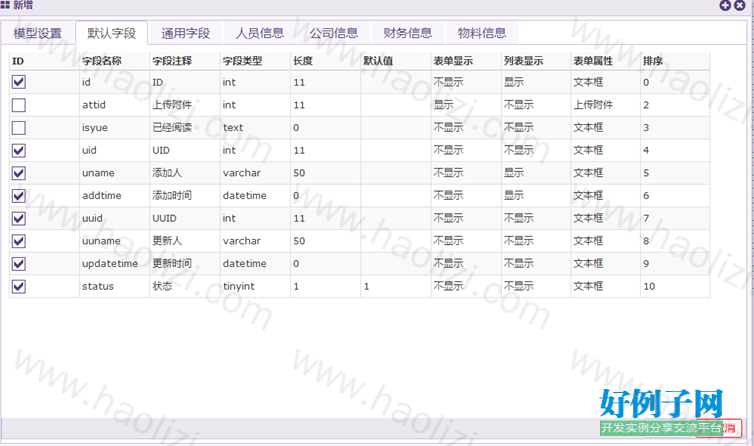Click the default value '1' in status row
This screenshot has width=754, height=446.
[395, 286]
